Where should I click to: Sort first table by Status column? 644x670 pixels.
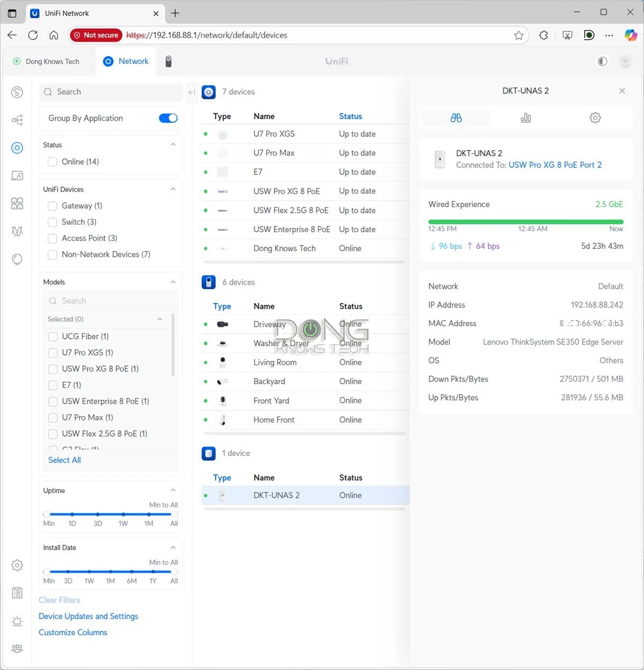pyautogui.click(x=350, y=116)
